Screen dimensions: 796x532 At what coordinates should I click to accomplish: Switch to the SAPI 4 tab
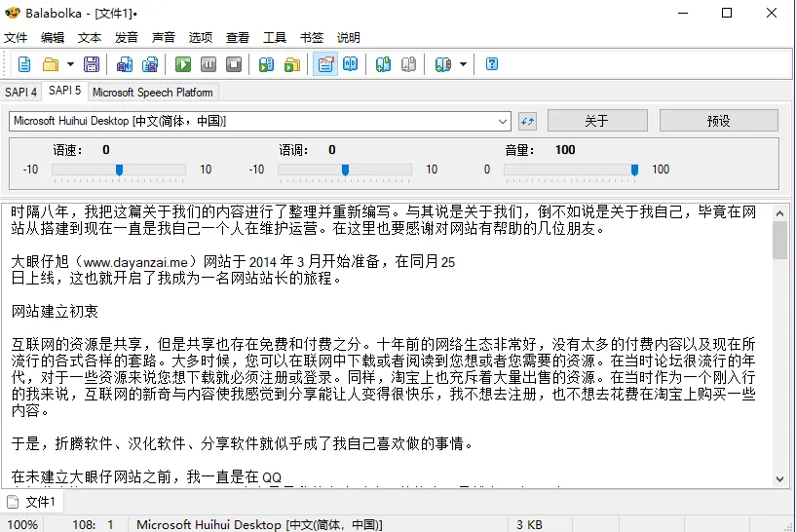coord(20,93)
